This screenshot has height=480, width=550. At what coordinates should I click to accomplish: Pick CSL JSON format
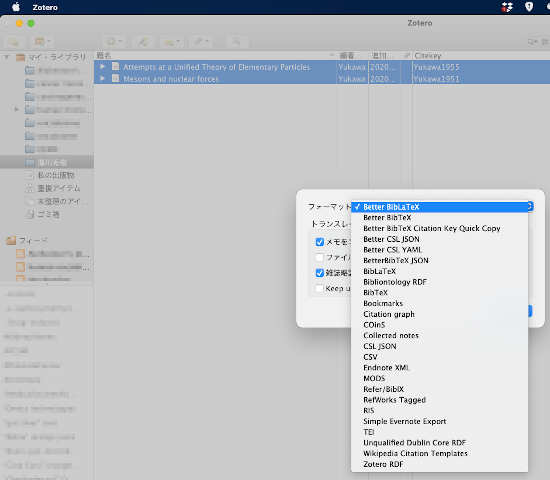[x=439, y=346]
